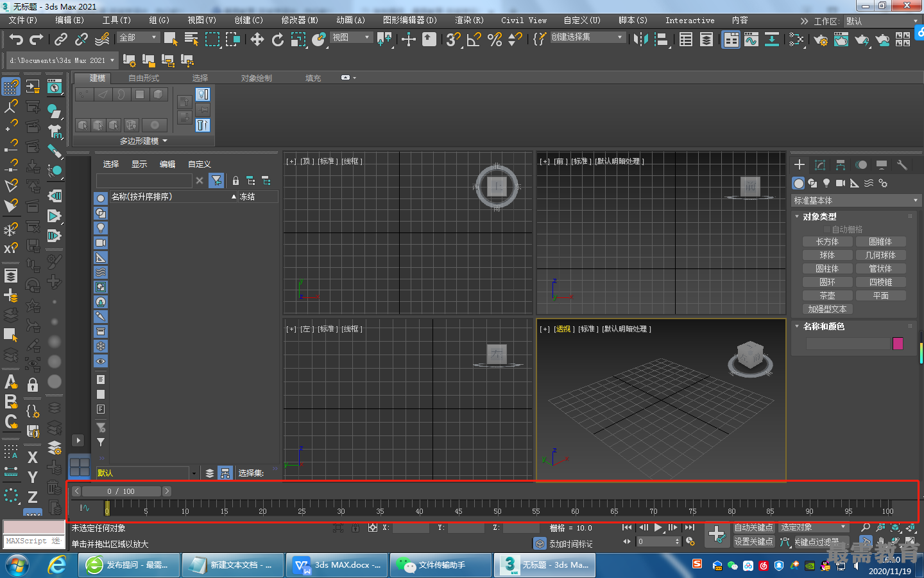924x578 pixels.
Task: Switch to 3ds MAX.docx taskbar window
Action: (338, 565)
